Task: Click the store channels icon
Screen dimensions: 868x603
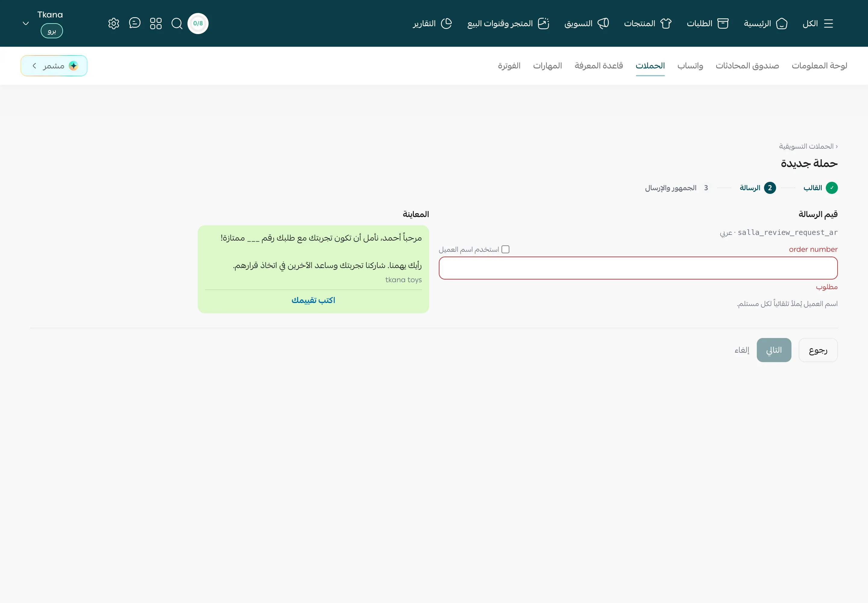Action: click(543, 24)
